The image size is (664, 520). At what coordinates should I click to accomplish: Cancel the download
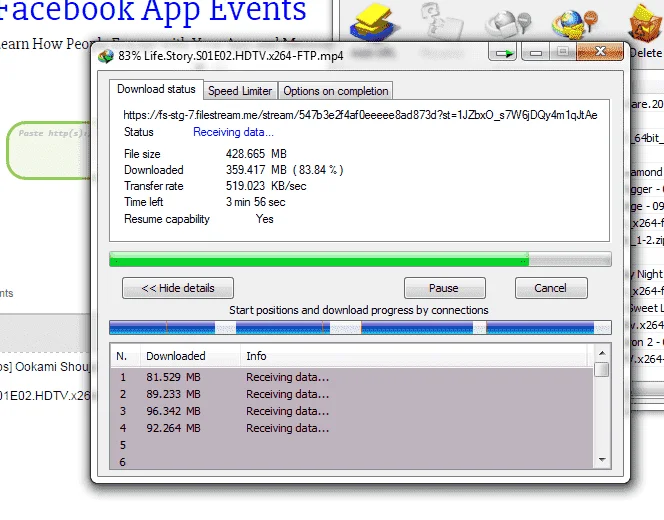pyautogui.click(x=551, y=288)
